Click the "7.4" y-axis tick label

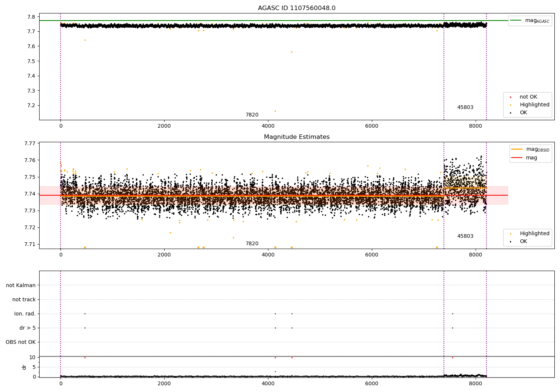31,76
